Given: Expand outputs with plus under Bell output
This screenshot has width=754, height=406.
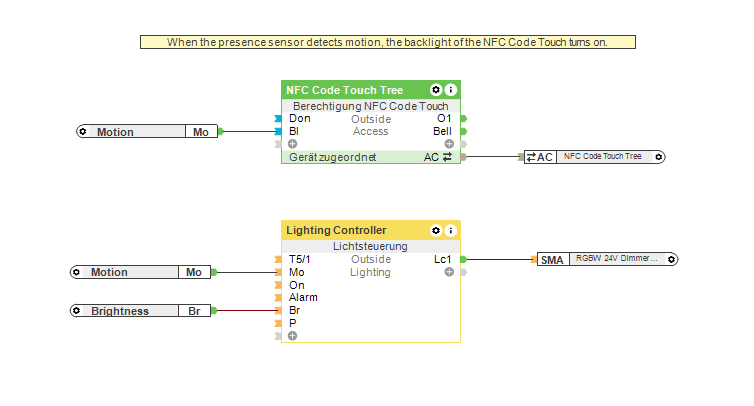Looking at the screenshot, I should (x=449, y=144).
